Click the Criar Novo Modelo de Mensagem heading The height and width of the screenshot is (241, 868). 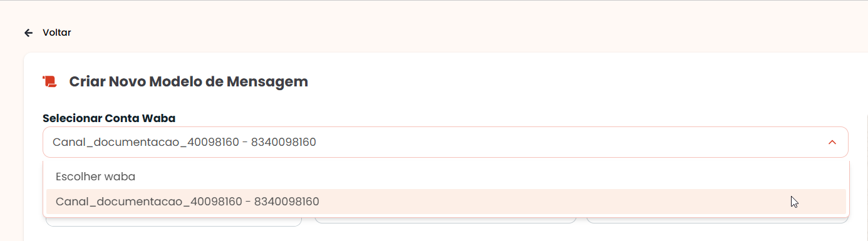pos(189,81)
